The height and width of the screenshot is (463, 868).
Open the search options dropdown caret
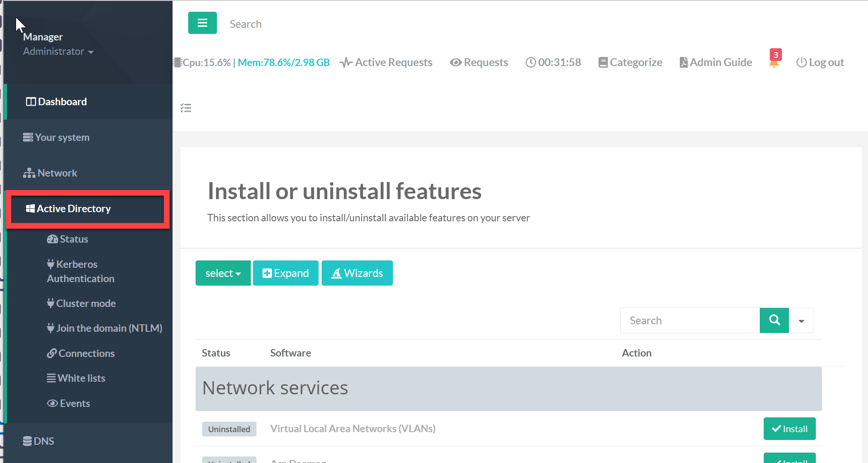pyautogui.click(x=801, y=321)
